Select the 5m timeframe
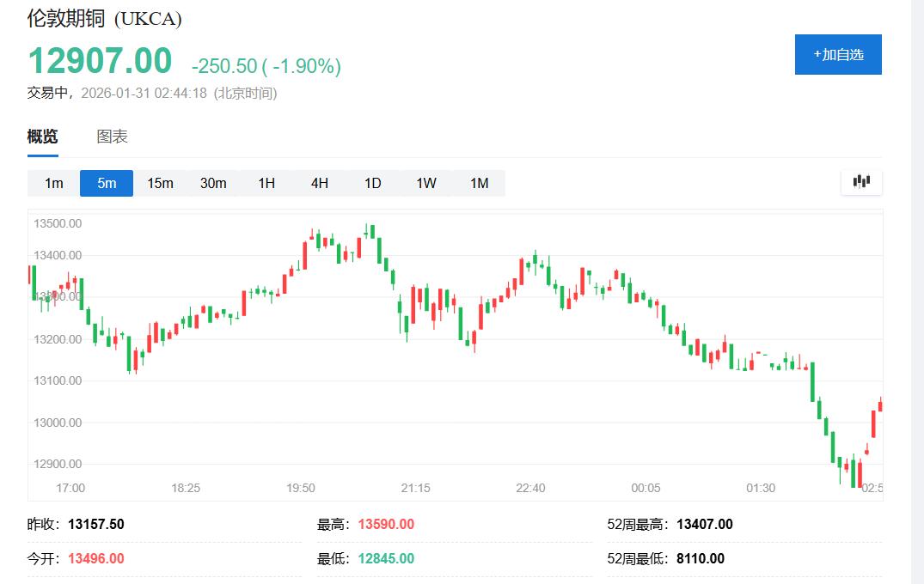Viewport: 924px width, 584px height. [x=106, y=183]
